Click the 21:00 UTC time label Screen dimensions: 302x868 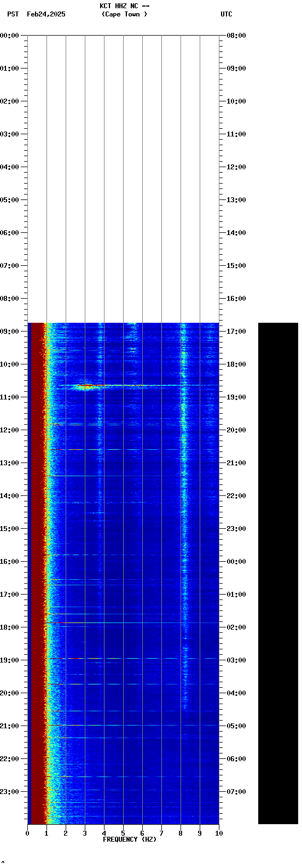(x=236, y=463)
